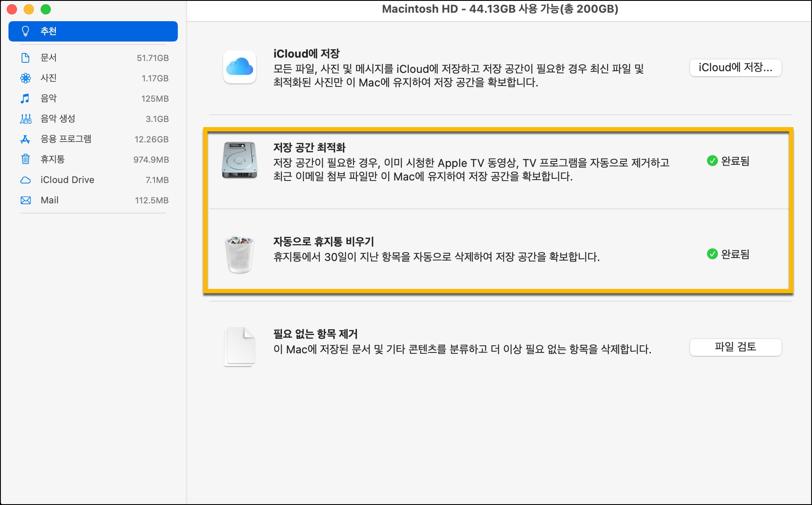
Task: Click the iCloud에 저장... button
Action: pos(735,68)
